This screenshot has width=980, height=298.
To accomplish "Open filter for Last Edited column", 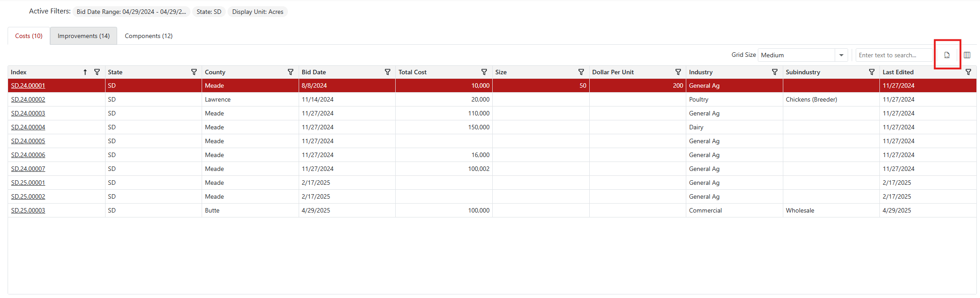I will (x=968, y=72).
